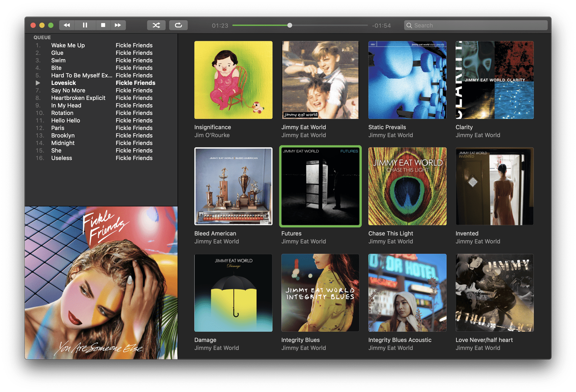Open the Futures album cover
The height and width of the screenshot is (392, 576).
tap(320, 187)
